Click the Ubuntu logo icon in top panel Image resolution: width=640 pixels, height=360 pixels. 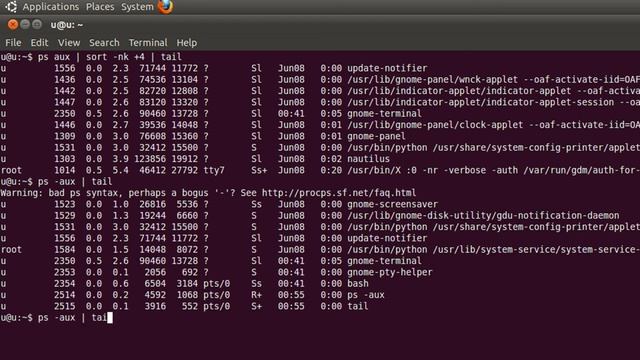pos(11,7)
